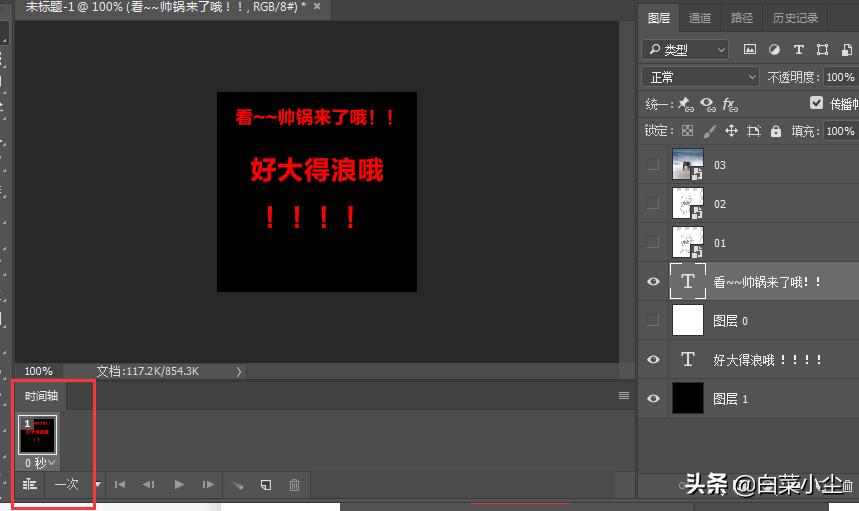Delete selected frame trash icon
Viewport: 859px width, 511px height.
click(x=294, y=485)
